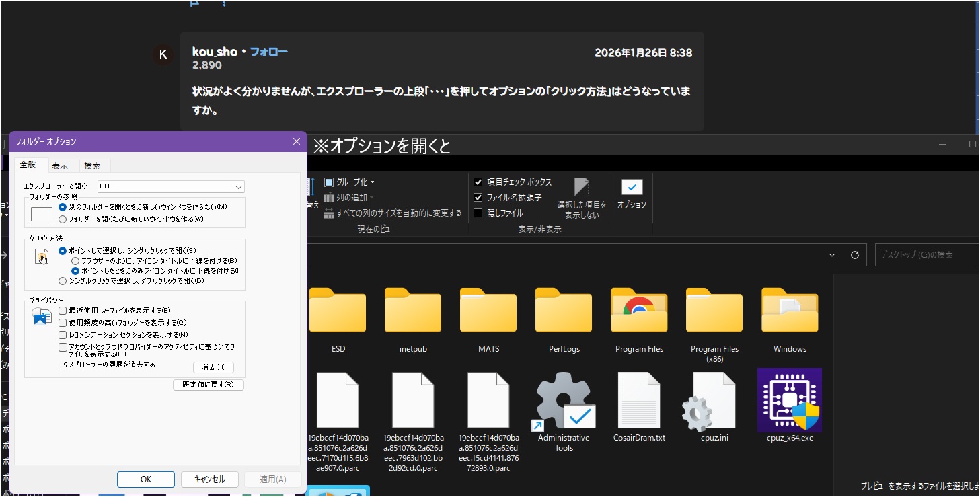Click the デスクトップ (C:)の検索 search field
Screen dimensions: 980x497
pyautogui.click(x=926, y=255)
